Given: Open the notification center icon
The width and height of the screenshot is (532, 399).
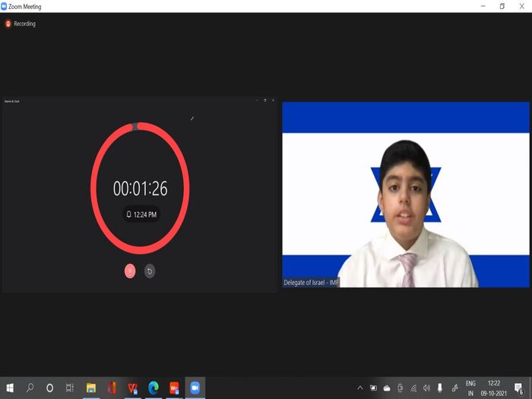Looking at the screenshot, I should click(x=519, y=388).
